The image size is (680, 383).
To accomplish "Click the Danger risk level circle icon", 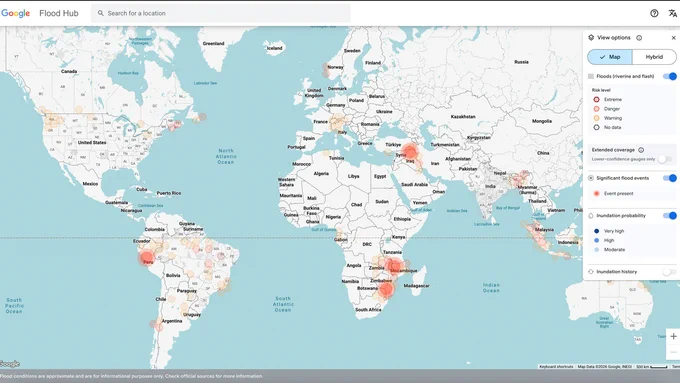I will [596, 109].
